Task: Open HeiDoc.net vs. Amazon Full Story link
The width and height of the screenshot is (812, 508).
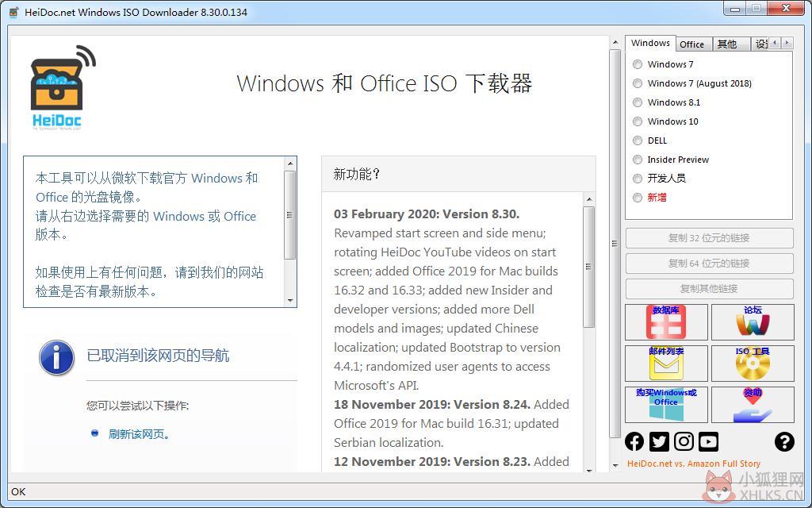Action: coord(693,464)
